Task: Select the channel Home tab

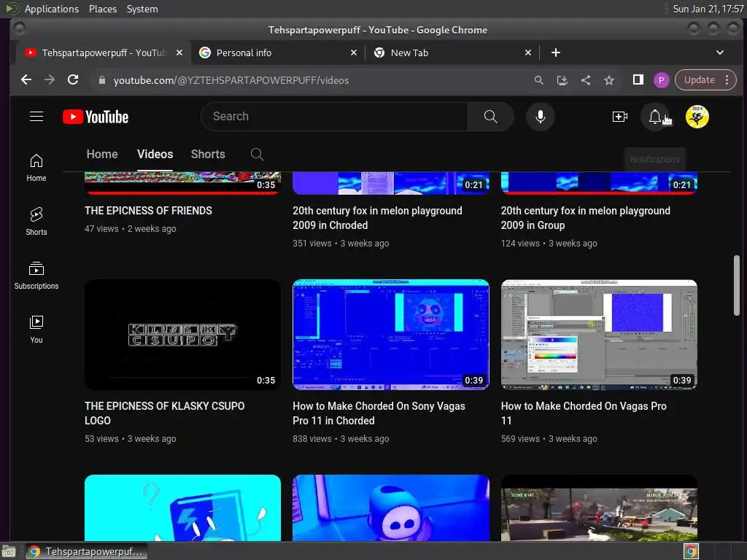Action: [x=102, y=155]
